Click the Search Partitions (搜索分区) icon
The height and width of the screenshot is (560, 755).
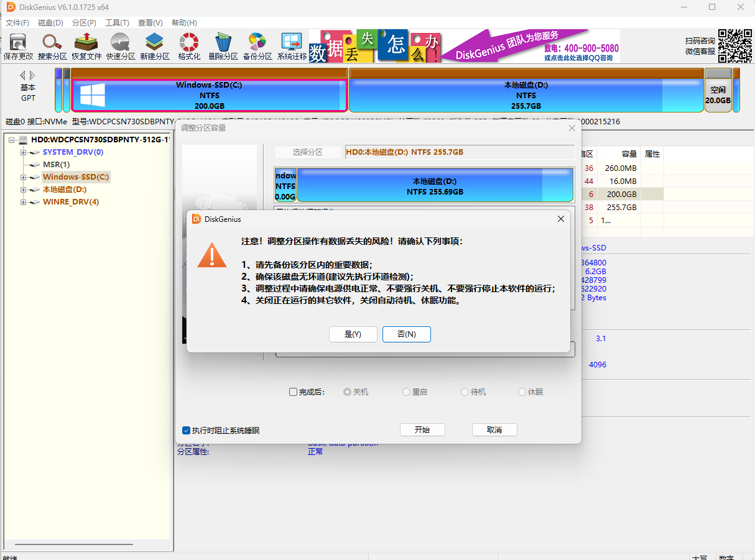(52, 47)
